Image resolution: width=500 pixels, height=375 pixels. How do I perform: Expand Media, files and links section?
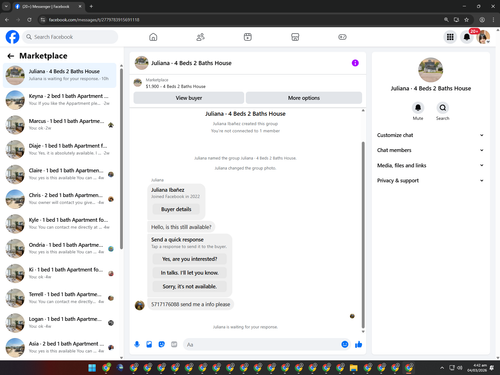click(430, 165)
